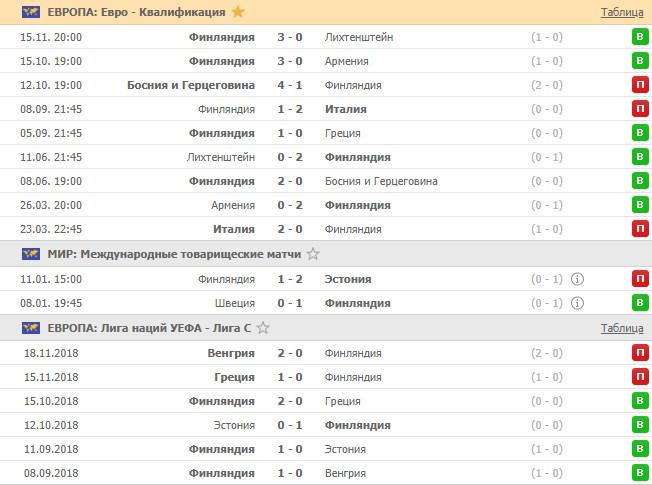
Task: Open match Финляндия 3 - 0 Армения
Action: 292,61
